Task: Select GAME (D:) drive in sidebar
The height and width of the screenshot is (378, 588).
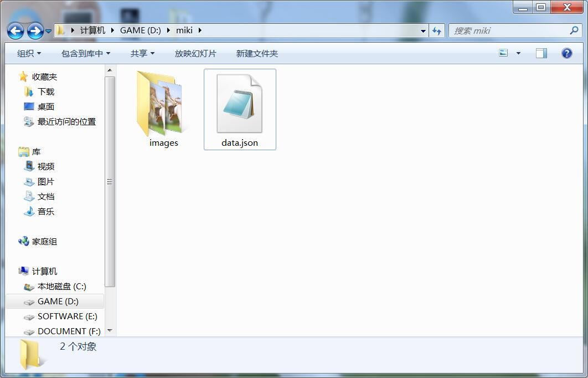Action: pos(58,302)
